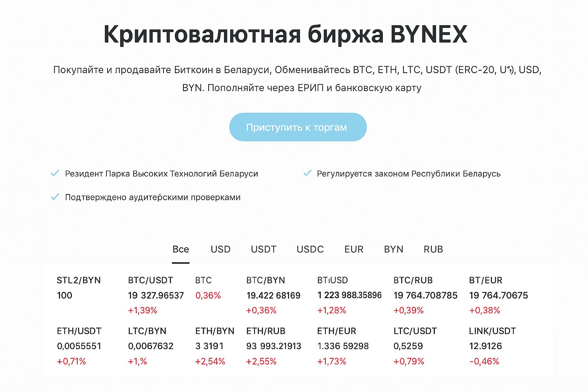The image size is (588, 392).
Task: Open the STL2/BYN trading pair
Action: pos(78,280)
